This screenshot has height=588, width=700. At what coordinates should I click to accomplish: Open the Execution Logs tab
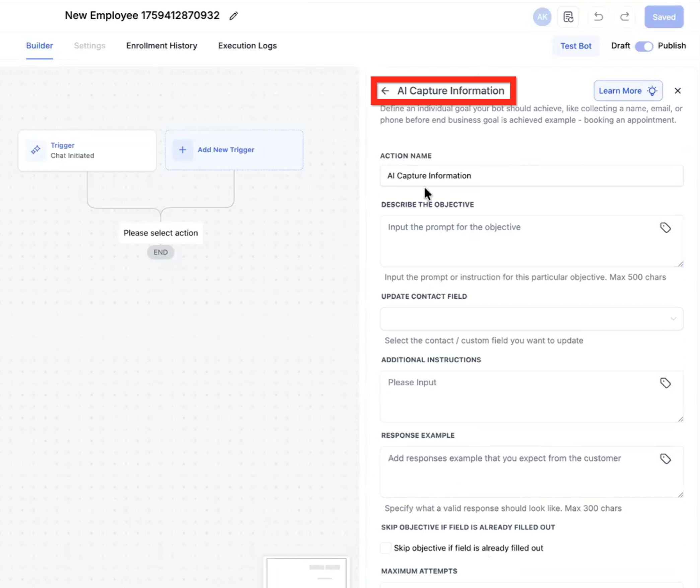(247, 46)
